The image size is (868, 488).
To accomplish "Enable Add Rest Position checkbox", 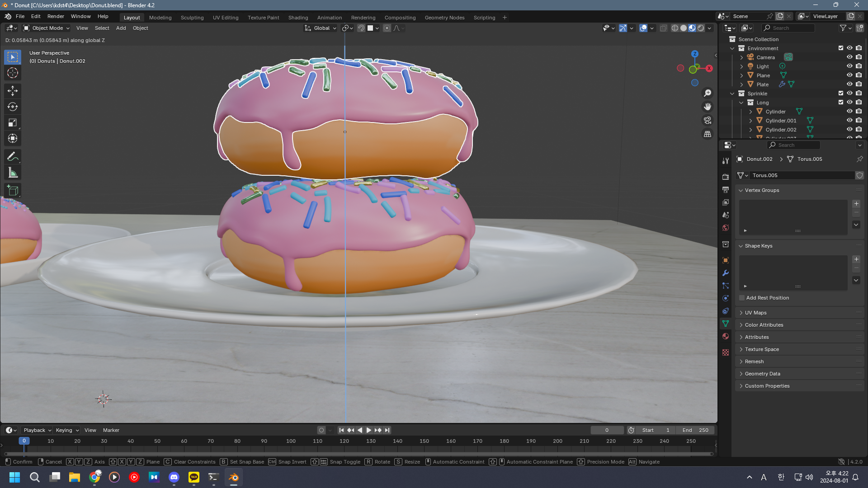I will (x=742, y=298).
